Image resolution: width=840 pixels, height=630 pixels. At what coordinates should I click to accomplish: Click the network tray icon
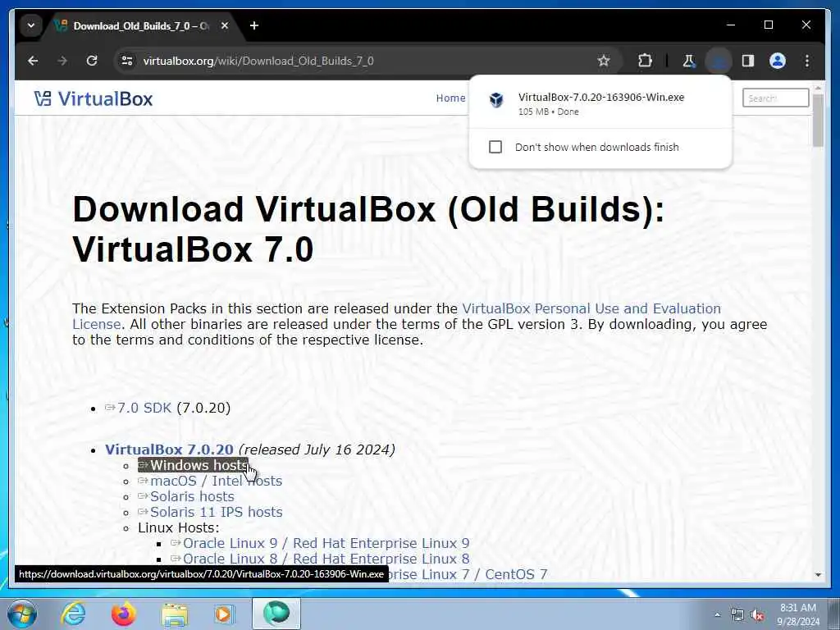point(737,615)
